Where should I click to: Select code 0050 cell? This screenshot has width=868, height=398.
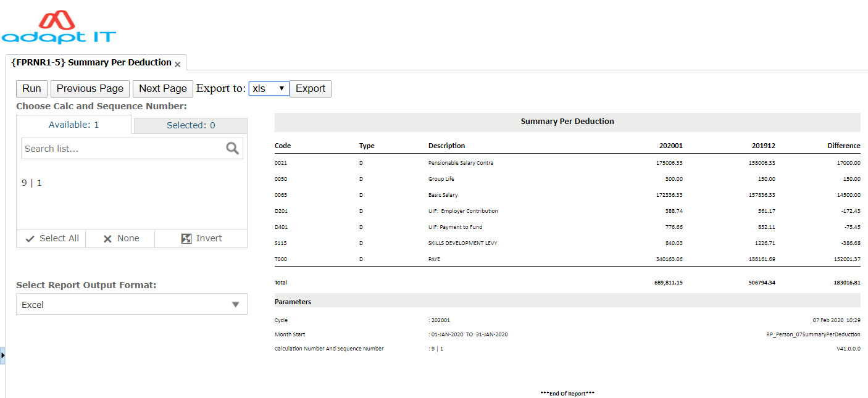pos(281,179)
